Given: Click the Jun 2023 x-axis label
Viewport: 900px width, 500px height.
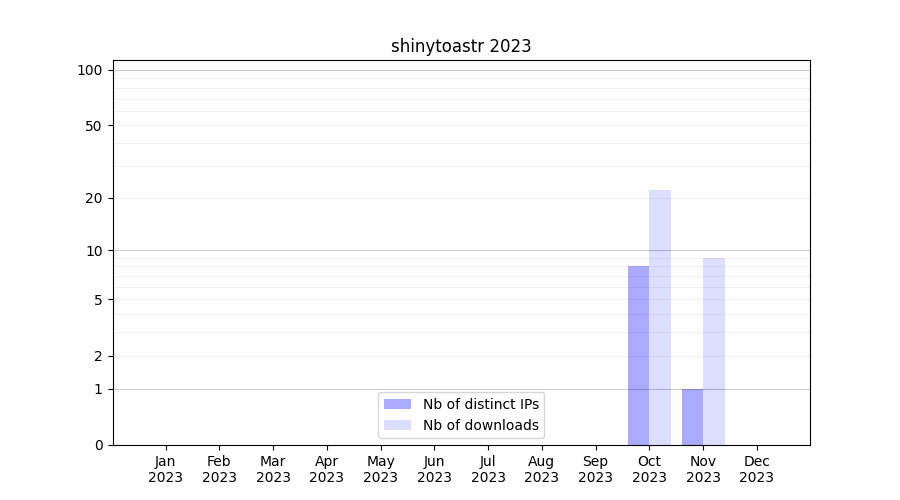Looking at the screenshot, I should click(x=434, y=469).
